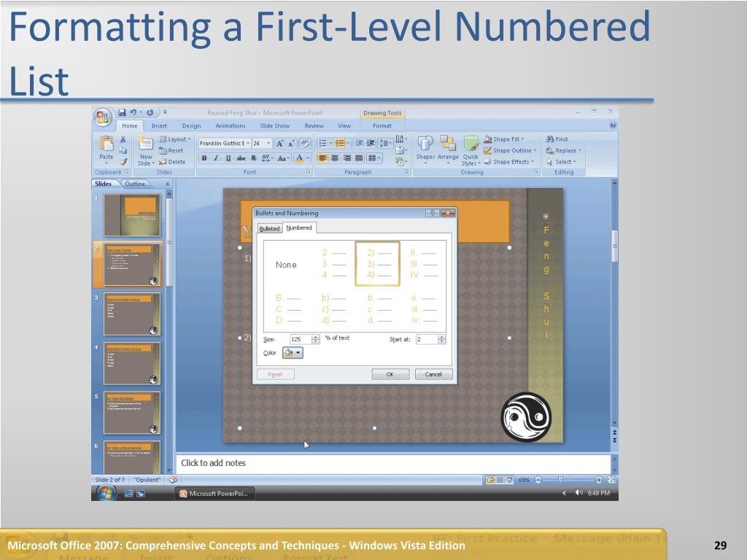The image size is (747, 560).
Task: Toggle Underline formatting
Action: pyautogui.click(x=228, y=158)
